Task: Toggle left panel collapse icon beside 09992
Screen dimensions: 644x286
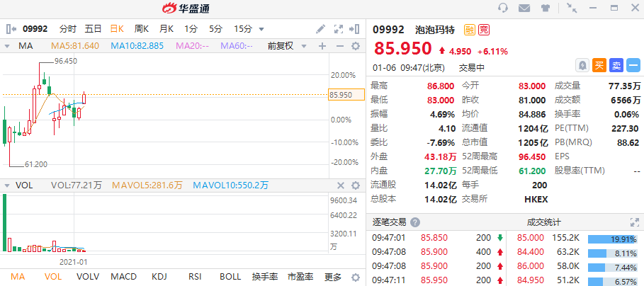Action: (x=11, y=29)
